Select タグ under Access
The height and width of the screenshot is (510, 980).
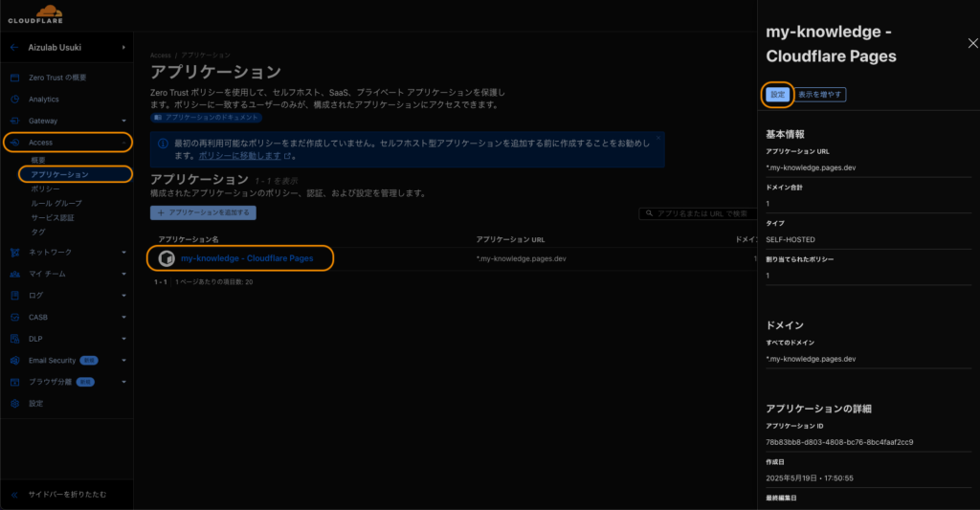click(x=38, y=232)
